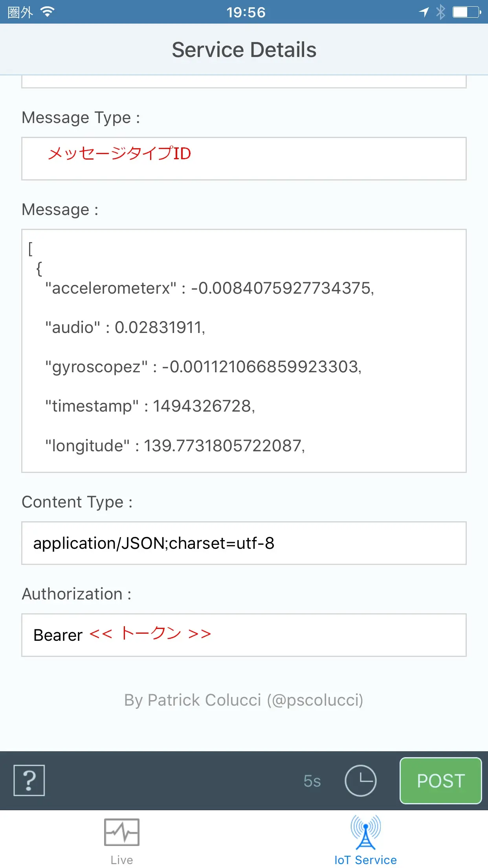The image size is (488, 868).
Task: Open the Patrick Colucci credit link
Action: click(x=244, y=700)
